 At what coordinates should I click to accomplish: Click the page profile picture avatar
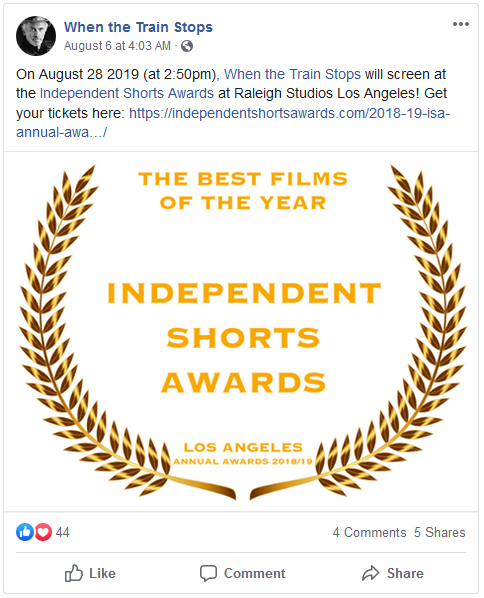[x=36, y=36]
